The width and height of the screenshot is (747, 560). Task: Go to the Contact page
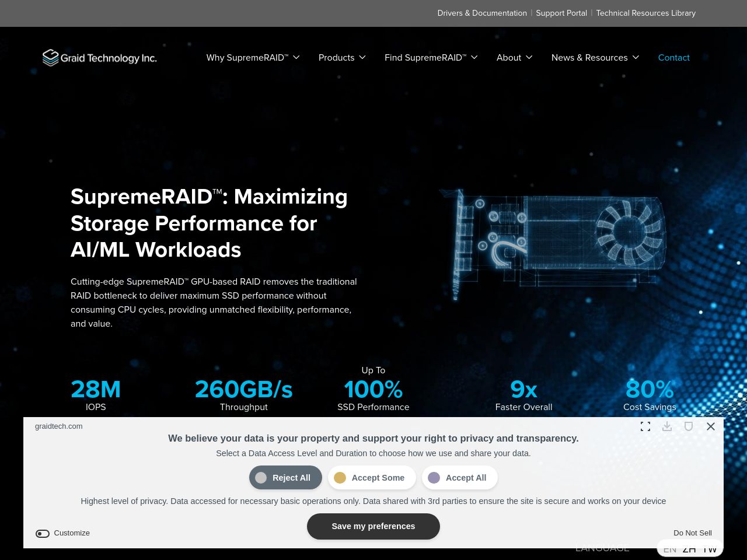(x=673, y=58)
